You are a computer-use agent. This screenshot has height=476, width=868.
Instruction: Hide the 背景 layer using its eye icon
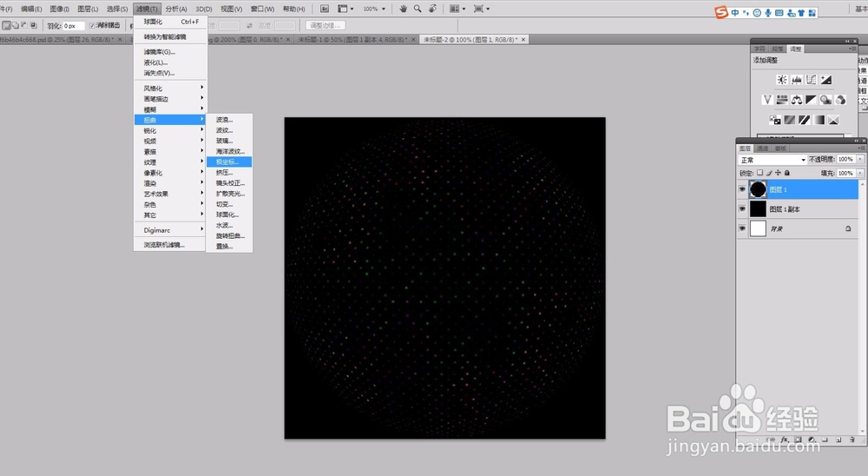(742, 228)
